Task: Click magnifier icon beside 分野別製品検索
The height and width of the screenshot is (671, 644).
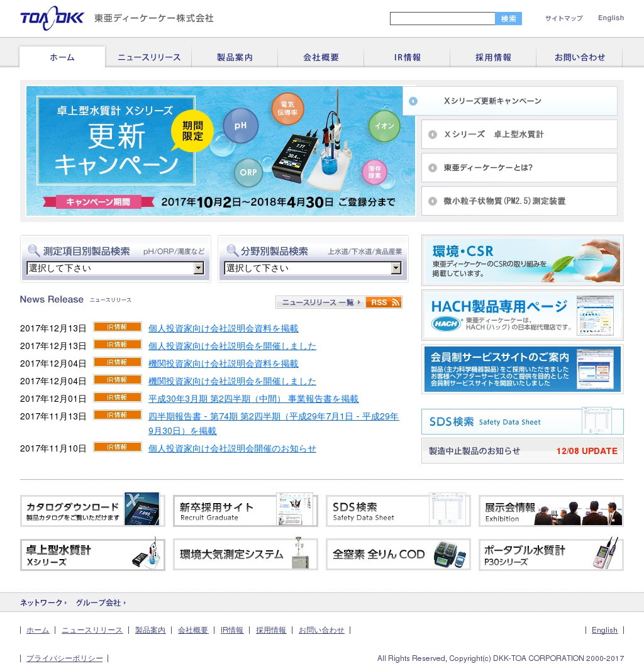Action: tap(232, 250)
